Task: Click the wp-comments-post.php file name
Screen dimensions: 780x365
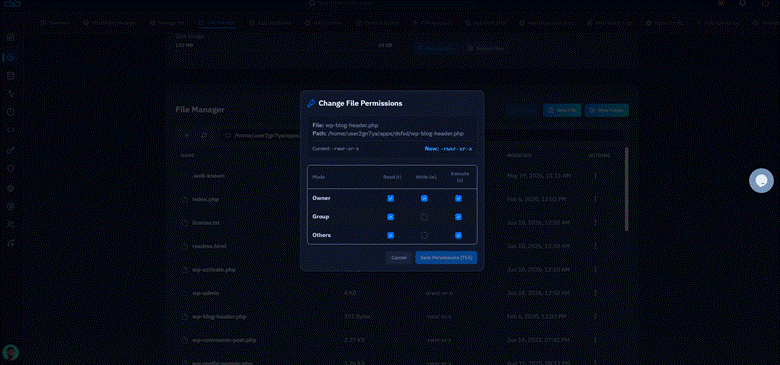Action: pyautogui.click(x=224, y=340)
